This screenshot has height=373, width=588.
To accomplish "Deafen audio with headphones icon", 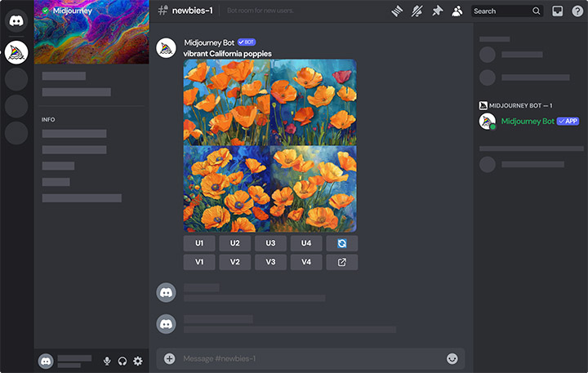I will 122,361.
